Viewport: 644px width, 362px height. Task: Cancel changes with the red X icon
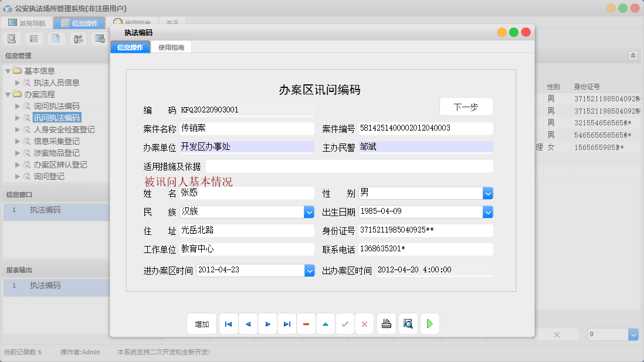364,323
